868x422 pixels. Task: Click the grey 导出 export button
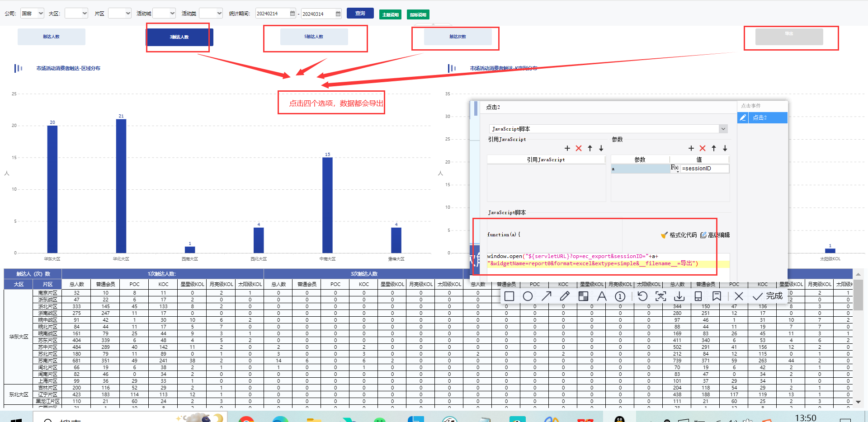[789, 36]
